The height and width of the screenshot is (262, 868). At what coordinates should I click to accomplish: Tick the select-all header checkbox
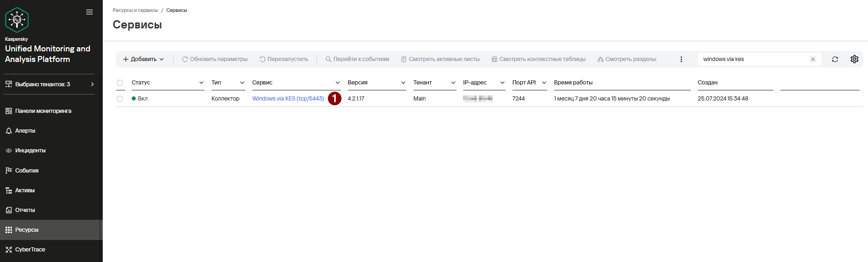pyautogui.click(x=120, y=83)
